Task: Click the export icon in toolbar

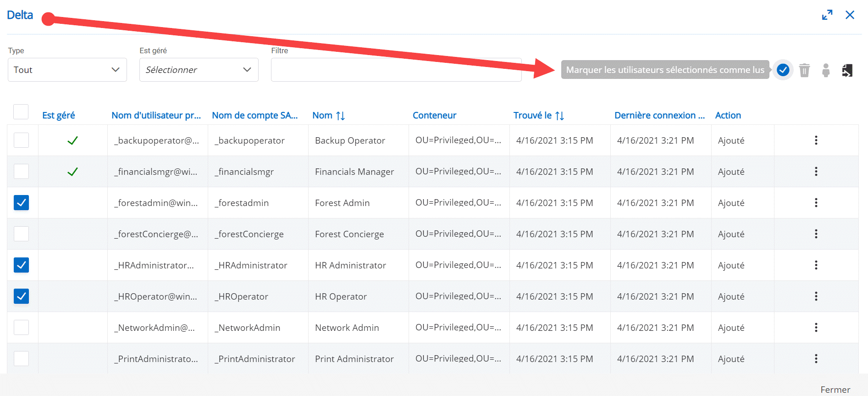Action: 847,70
